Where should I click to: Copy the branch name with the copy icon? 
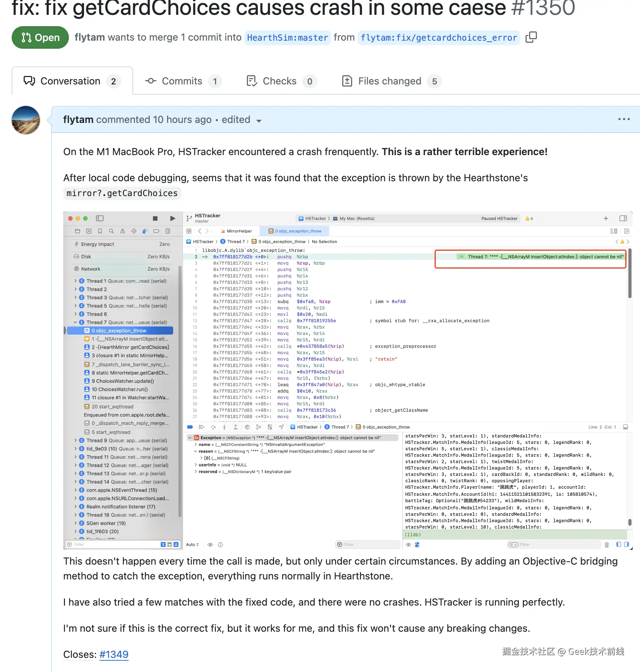coord(531,37)
